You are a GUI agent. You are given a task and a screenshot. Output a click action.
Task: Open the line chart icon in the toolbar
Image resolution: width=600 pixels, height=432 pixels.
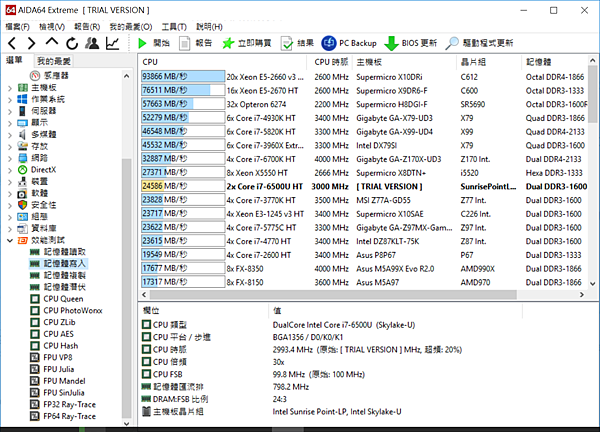(x=112, y=43)
